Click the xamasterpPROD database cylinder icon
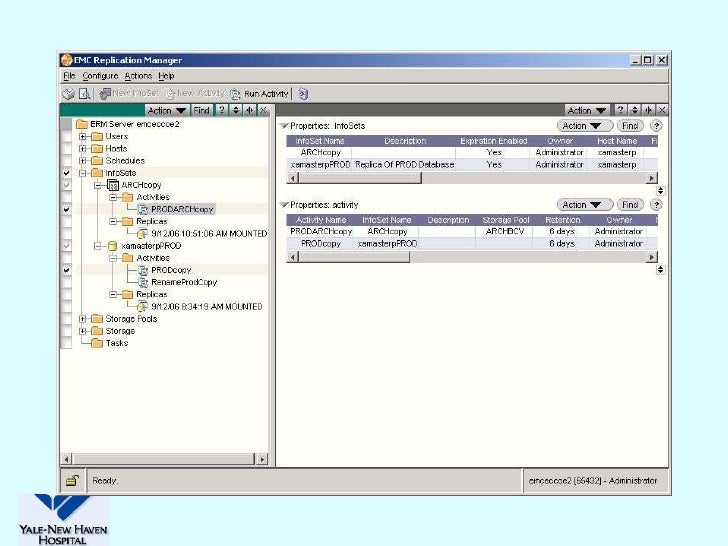728x546 pixels. (112, 246)
